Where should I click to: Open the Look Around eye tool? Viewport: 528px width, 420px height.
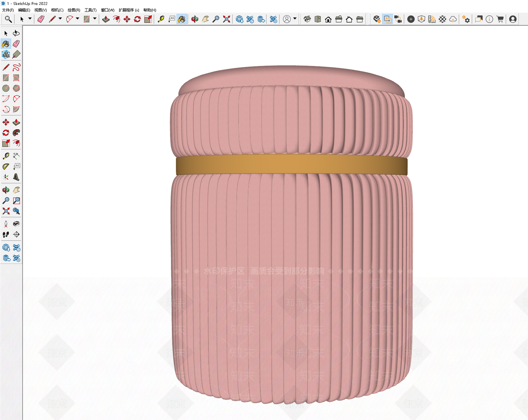coord(16,224)
